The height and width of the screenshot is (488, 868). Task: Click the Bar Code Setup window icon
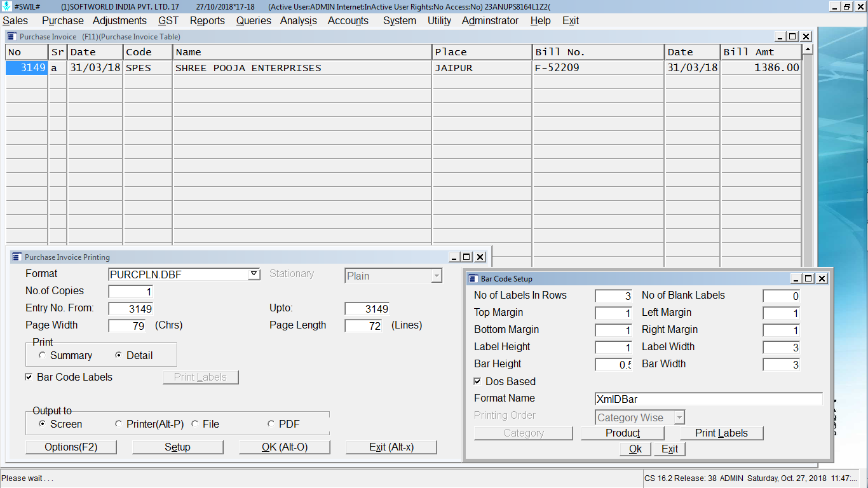pos(473,279)
